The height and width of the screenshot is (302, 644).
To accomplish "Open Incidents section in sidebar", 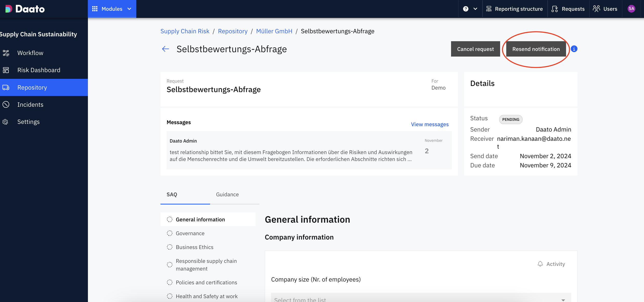I will tap(30, 105).
